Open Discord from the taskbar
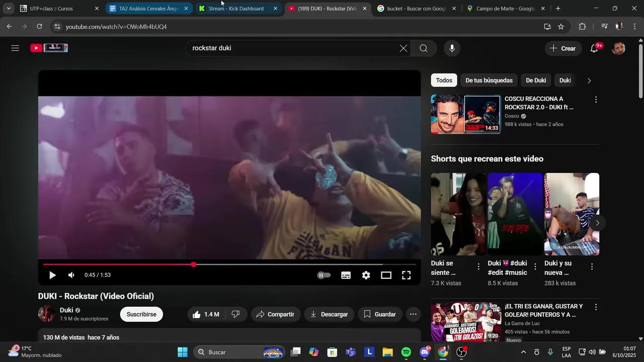Viewport: 644px width, 362px height. 425,352
